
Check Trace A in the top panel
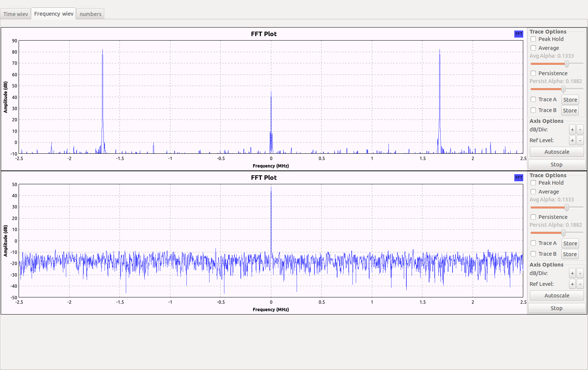(533, 99)
